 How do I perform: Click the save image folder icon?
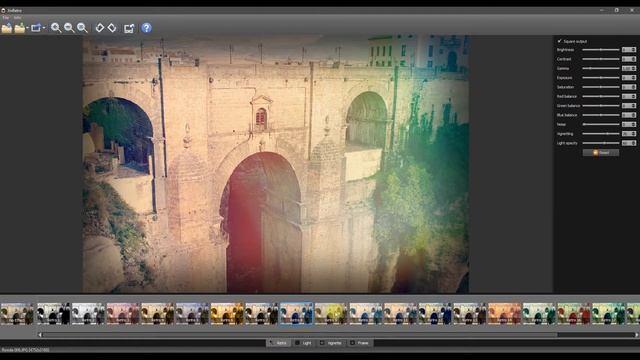(19, 28)
